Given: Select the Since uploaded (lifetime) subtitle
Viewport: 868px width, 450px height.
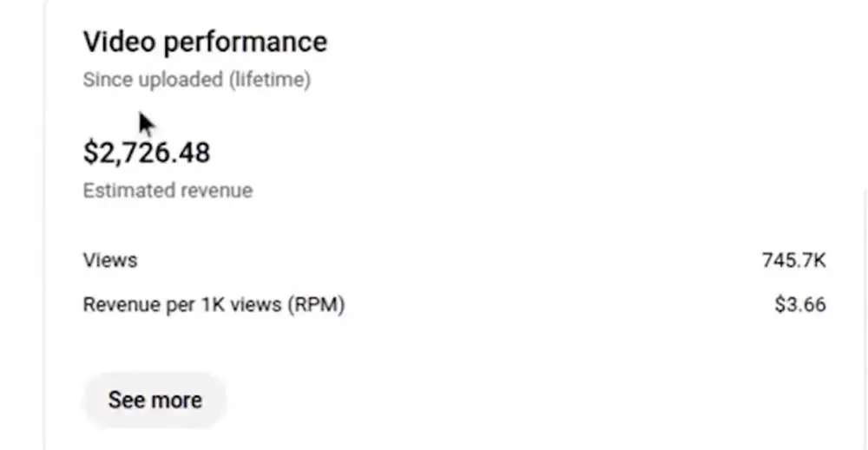Looking at the screenshot, I should [x=196, y=80].
